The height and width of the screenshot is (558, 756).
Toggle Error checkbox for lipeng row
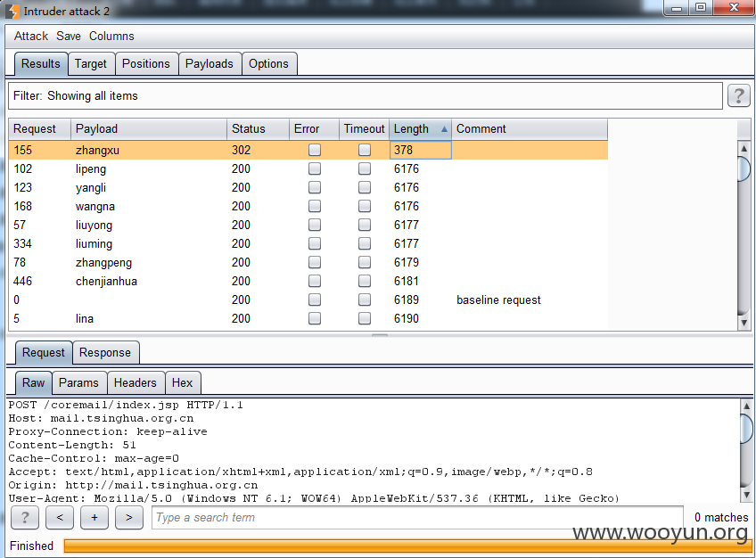(x=315, y=168)
